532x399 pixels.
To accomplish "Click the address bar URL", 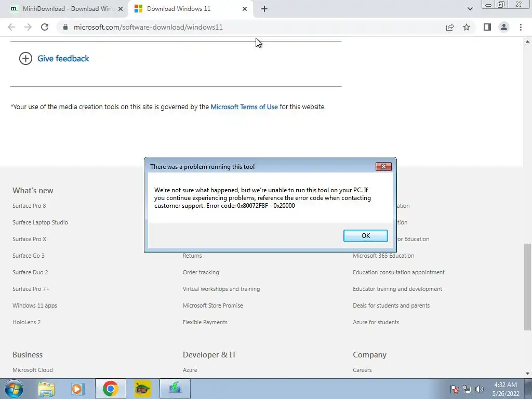I will [x=148, y=27].
